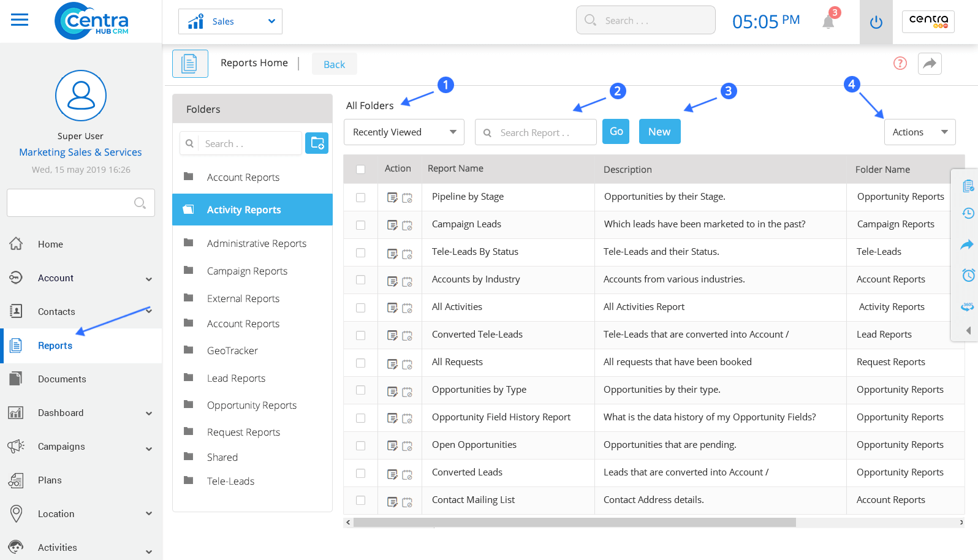Check the box for All Activities
This screenshot has width=978, height=560.
tap(360, 308)
